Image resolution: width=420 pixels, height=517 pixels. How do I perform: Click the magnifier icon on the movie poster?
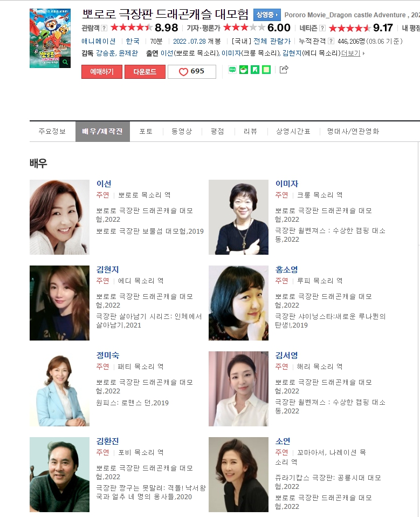click(x=65, y=62)
